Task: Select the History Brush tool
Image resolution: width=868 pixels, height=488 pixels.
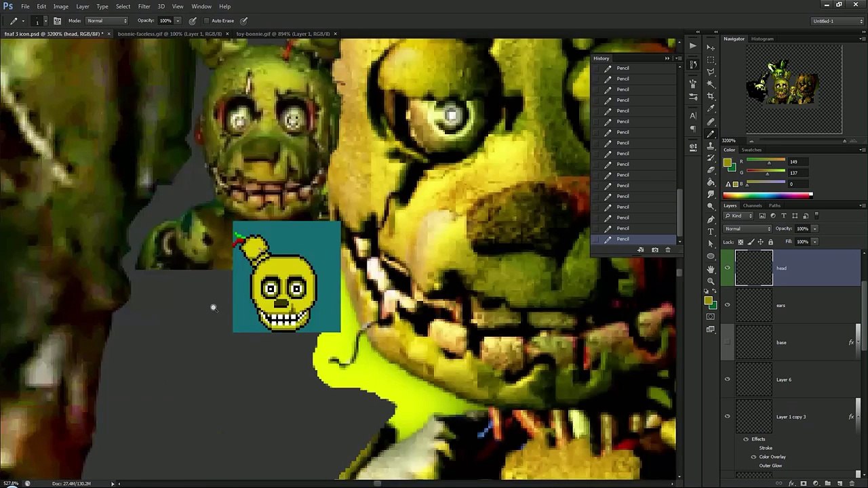Action: (711, 158)
